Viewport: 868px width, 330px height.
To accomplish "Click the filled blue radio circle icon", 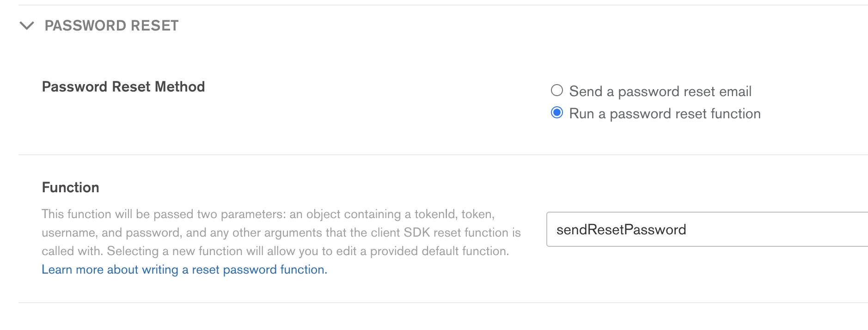I will (557, 113).
